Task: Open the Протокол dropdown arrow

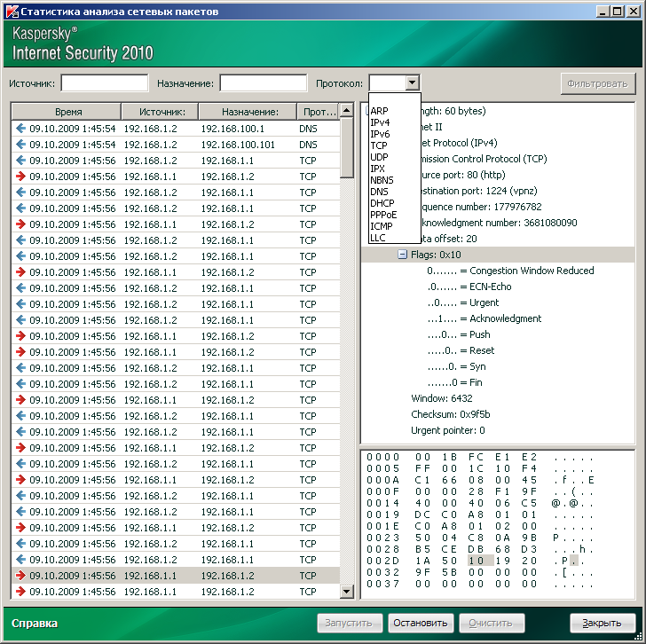Action: (412, 83)
